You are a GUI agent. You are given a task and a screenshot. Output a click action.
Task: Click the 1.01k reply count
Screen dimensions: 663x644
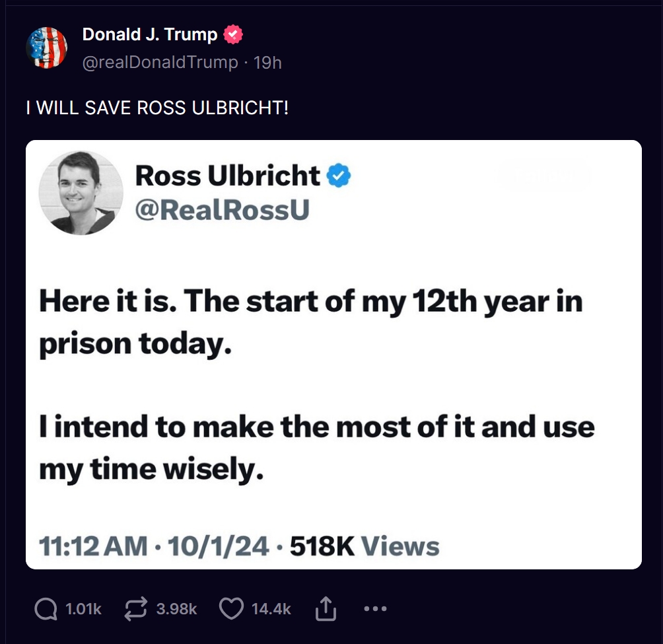point(84,609)
